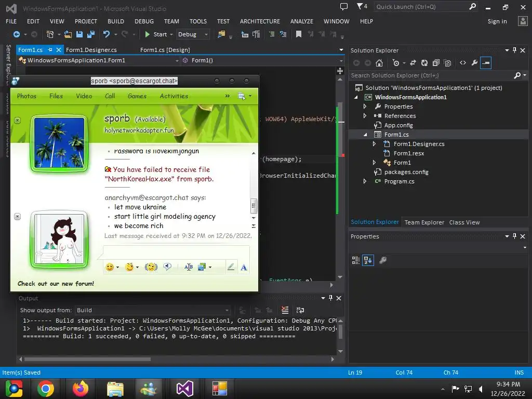Switch to the Class View tab

coord(464,222)
